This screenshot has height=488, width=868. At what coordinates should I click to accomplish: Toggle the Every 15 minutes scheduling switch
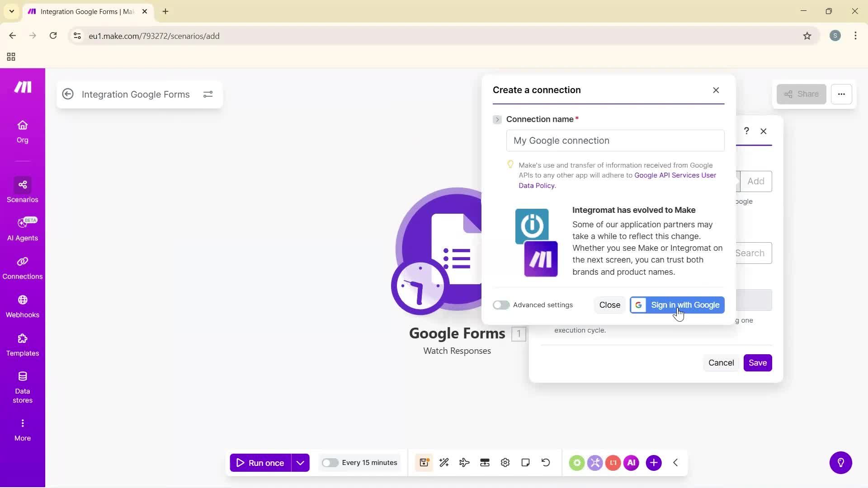(x=331, y=463)
